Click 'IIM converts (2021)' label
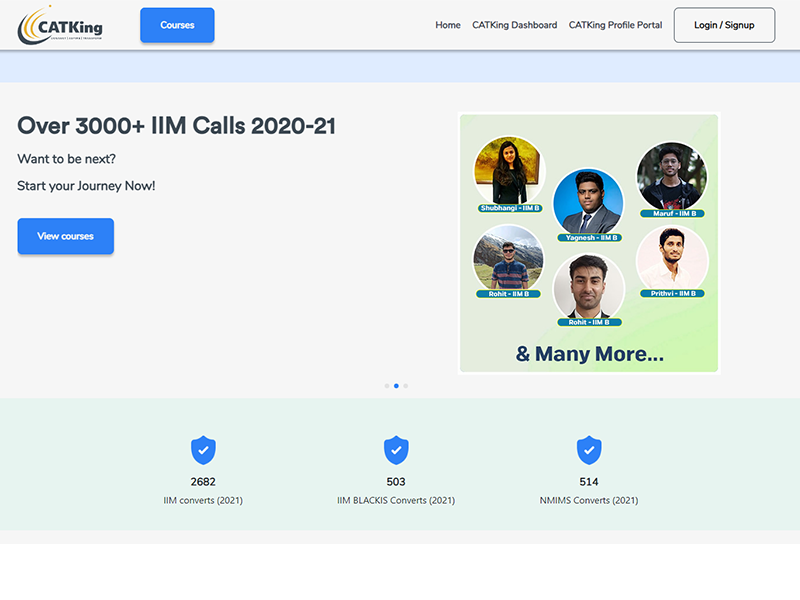 pyautogui.click(x=203, y=501)
